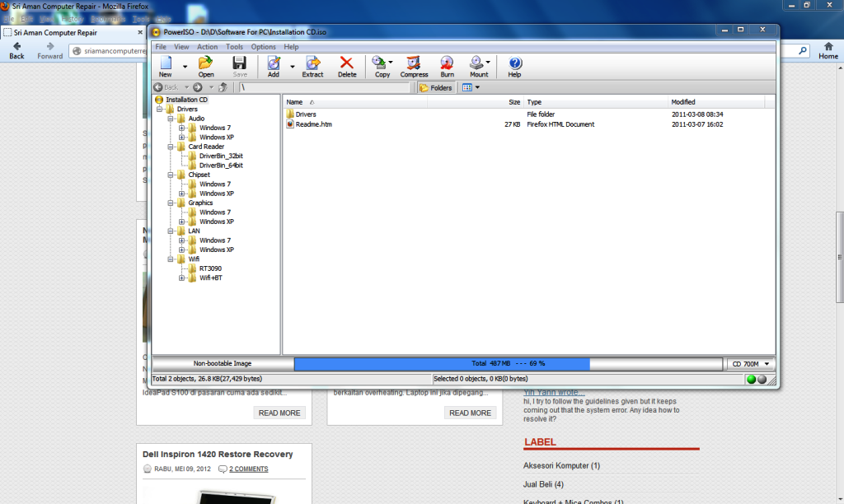Click Aksesori Komputer label link
This screenshot has height=504, width=844.
[561, 466]
